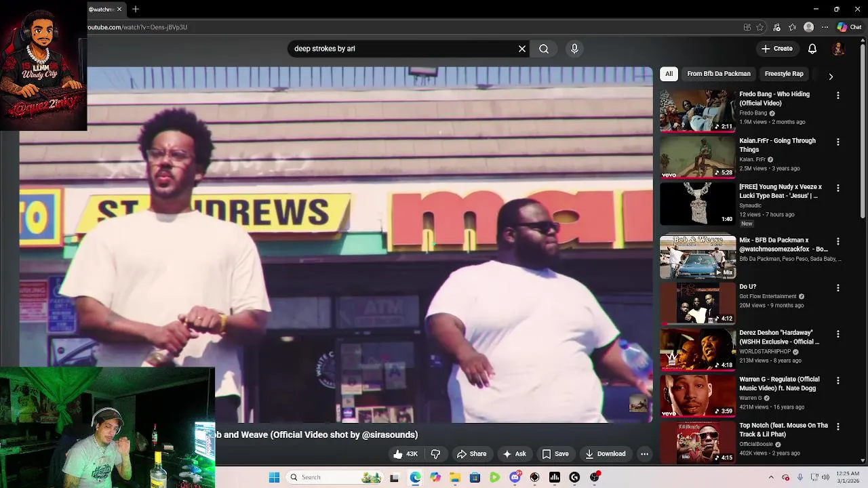Open options for Young Nudy type beat video
This screenshot has width=868, height=488.
click(838, 188)
